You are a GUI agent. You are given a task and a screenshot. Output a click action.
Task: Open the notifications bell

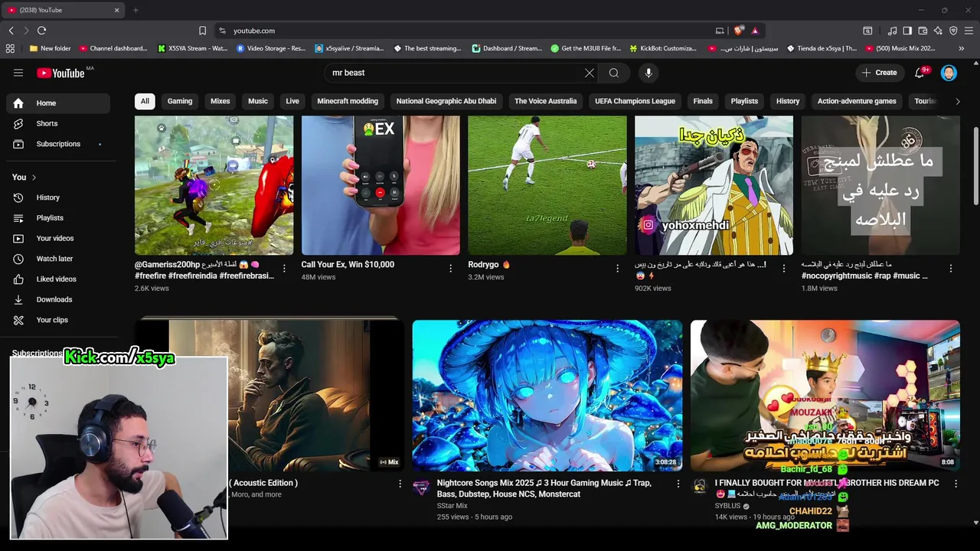coord(920,73)
